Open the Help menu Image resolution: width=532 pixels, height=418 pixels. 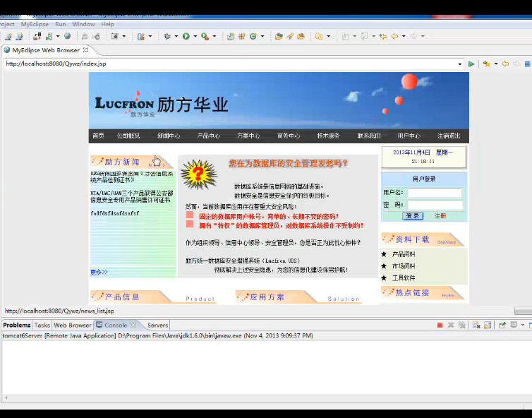tap(107, 24)
